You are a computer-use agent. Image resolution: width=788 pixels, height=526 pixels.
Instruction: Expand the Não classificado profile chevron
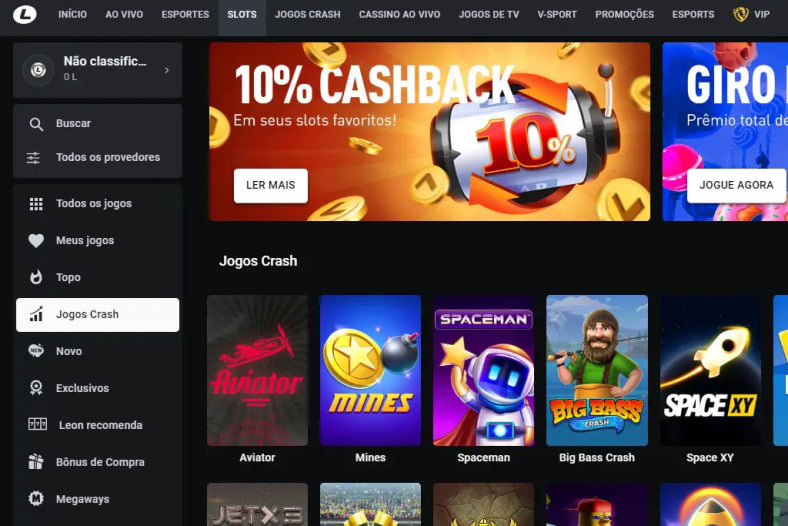point(167,70)
